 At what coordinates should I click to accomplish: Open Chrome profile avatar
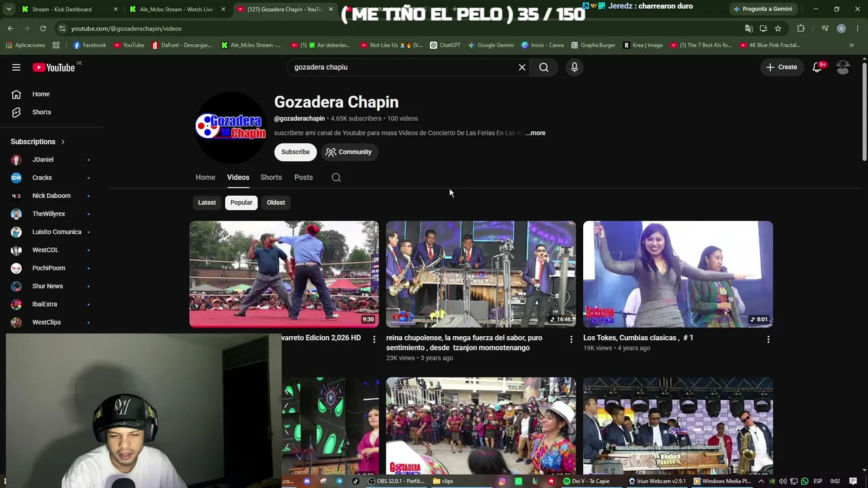[x=841, y=28]
